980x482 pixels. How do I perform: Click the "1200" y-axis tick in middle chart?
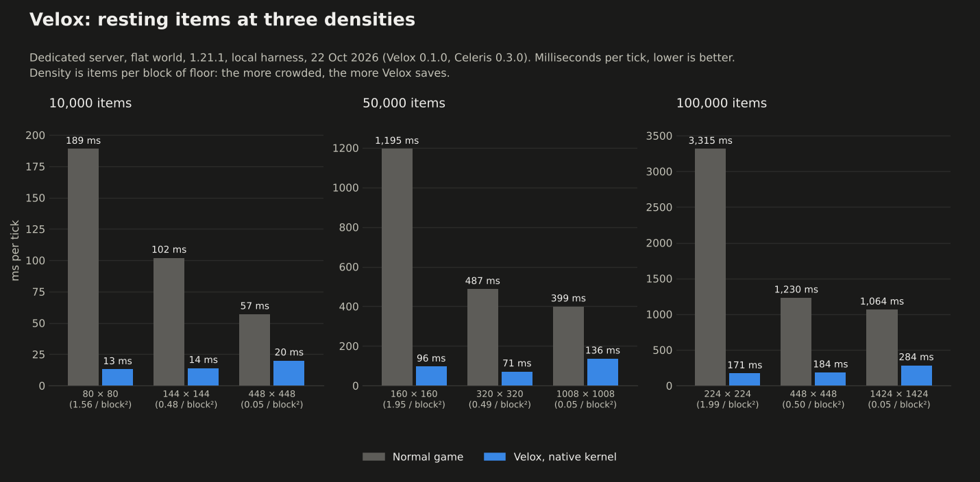point(345,149)
